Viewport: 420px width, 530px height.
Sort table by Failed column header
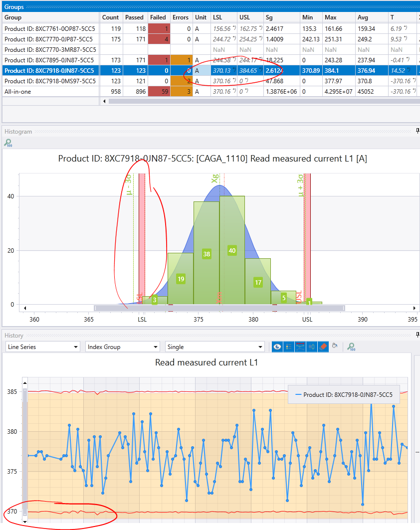pyautogui.click(x=158, y=17)
